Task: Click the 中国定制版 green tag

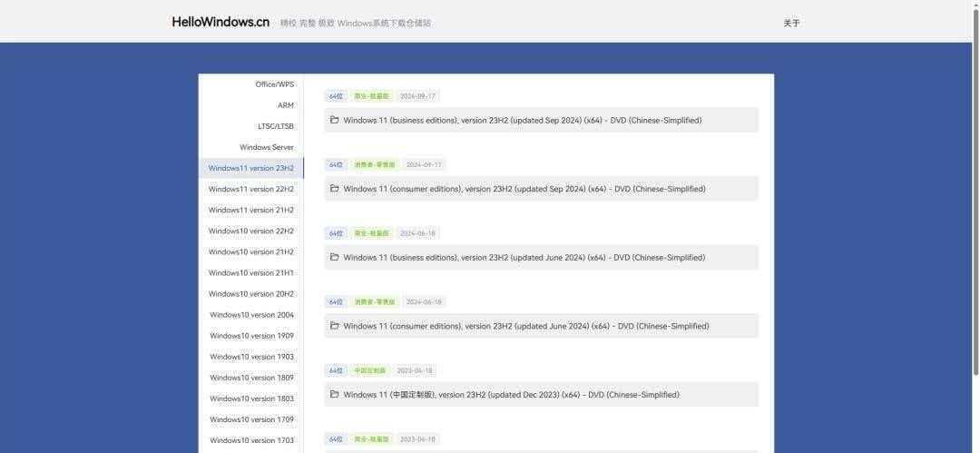Action: [369, 370]
